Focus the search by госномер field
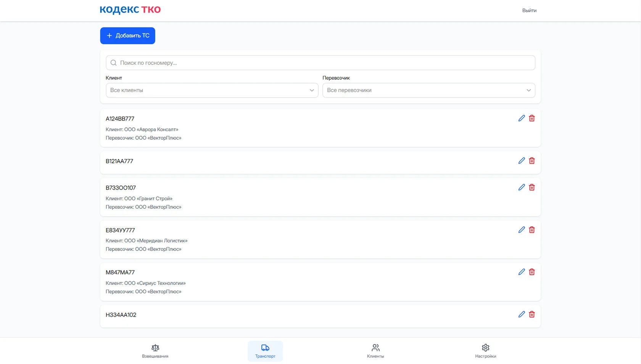Image resolution: width=641 pixels, height=364 pixels. point(320,63)
